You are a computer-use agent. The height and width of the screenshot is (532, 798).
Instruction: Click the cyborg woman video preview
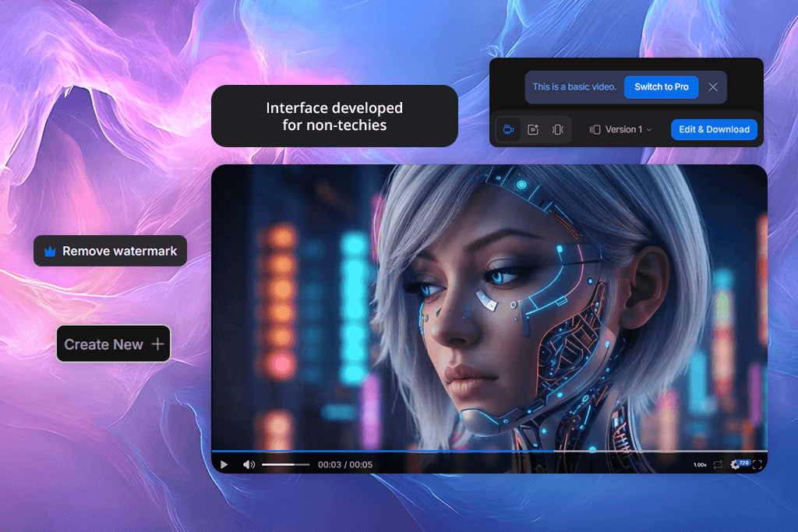489,307
